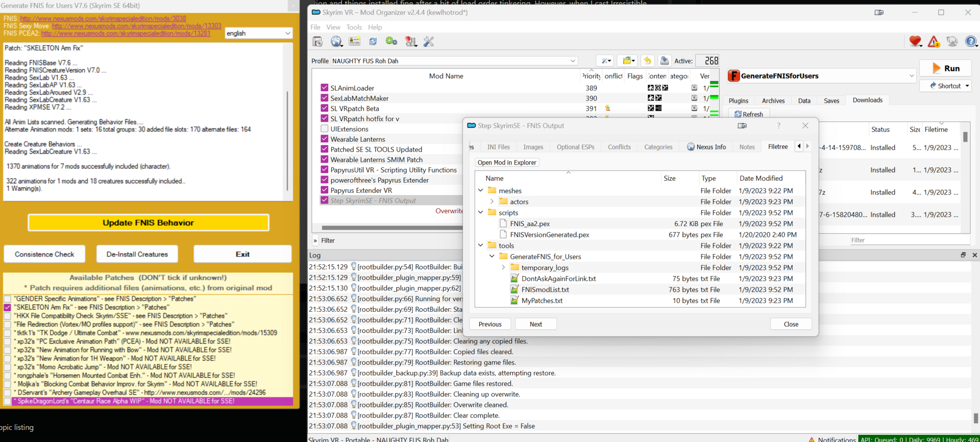This screenshot has height=442, width=980.
Task: Open the Profile dropdown NAUGHTY FUS Roh Dah
Action: pos(454,61)
